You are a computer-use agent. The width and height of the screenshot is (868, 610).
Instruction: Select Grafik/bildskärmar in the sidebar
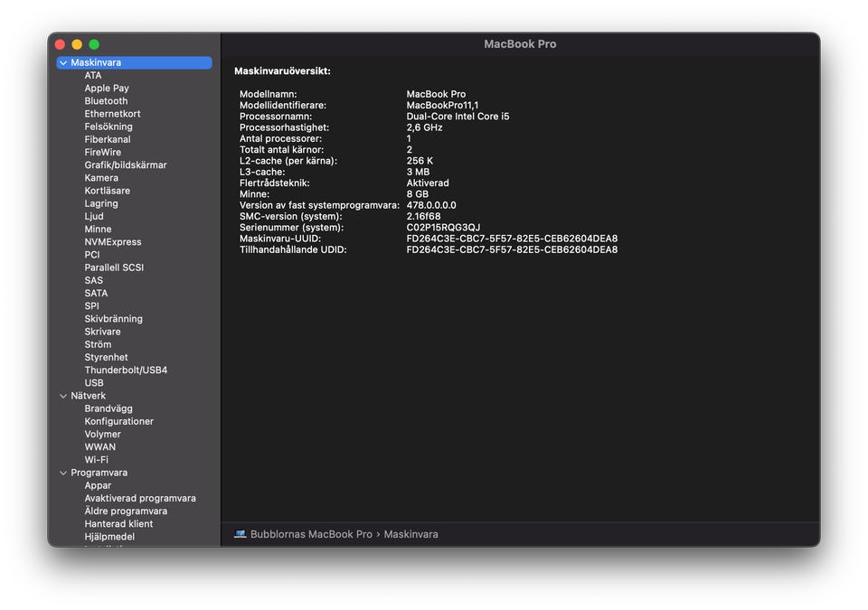(x=126, y=165)
